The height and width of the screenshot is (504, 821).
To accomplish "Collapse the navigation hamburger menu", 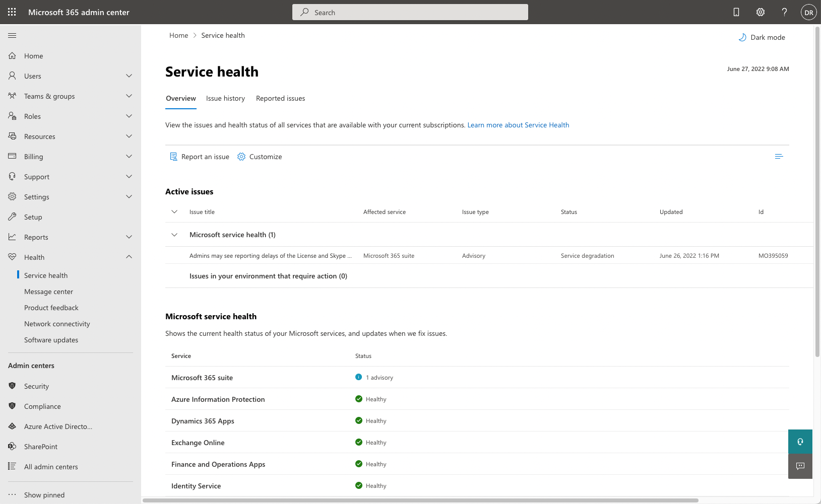I will coord(12,35).
